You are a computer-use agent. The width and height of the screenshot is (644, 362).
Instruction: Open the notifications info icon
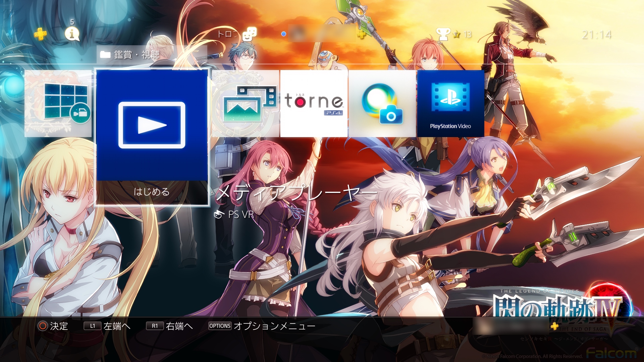pyautogui.click(x=72, y=34)
